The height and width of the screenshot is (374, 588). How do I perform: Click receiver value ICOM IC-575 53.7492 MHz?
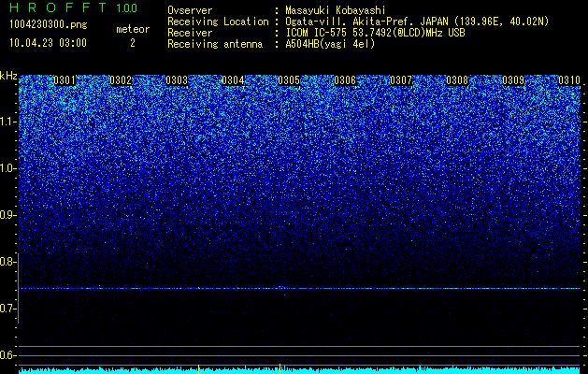point(375,33)
